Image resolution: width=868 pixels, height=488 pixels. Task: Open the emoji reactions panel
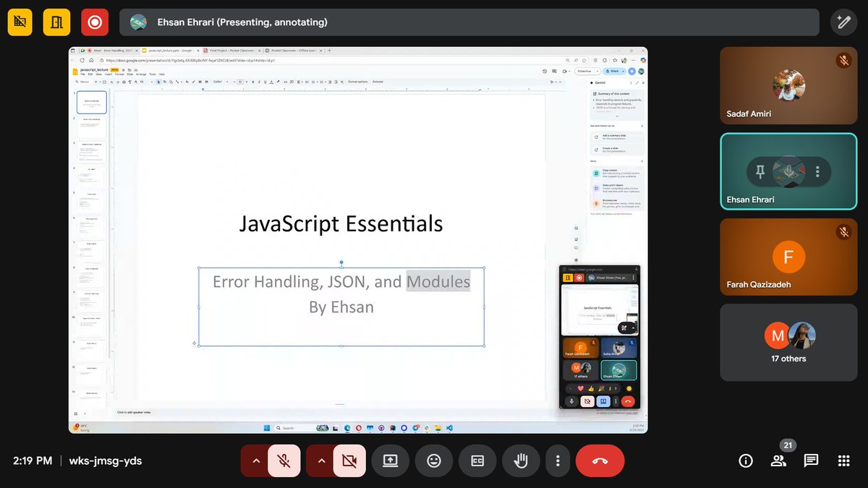tap(434, 461)
